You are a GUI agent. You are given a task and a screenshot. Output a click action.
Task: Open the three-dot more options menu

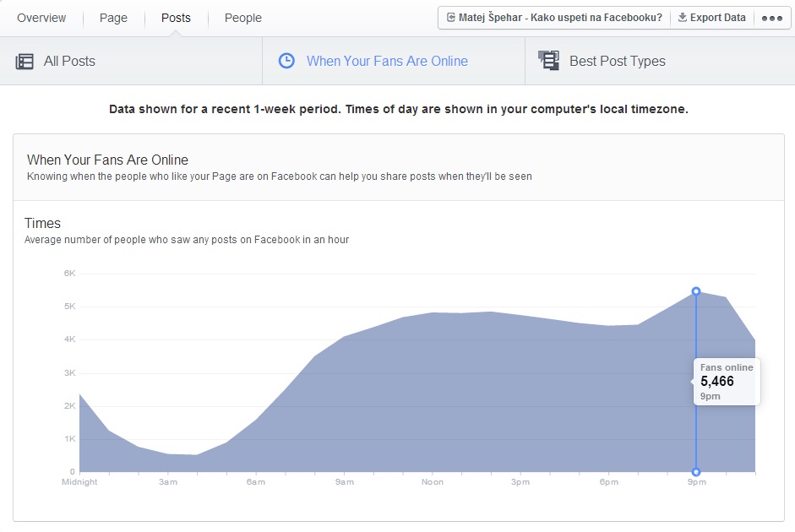771,19
